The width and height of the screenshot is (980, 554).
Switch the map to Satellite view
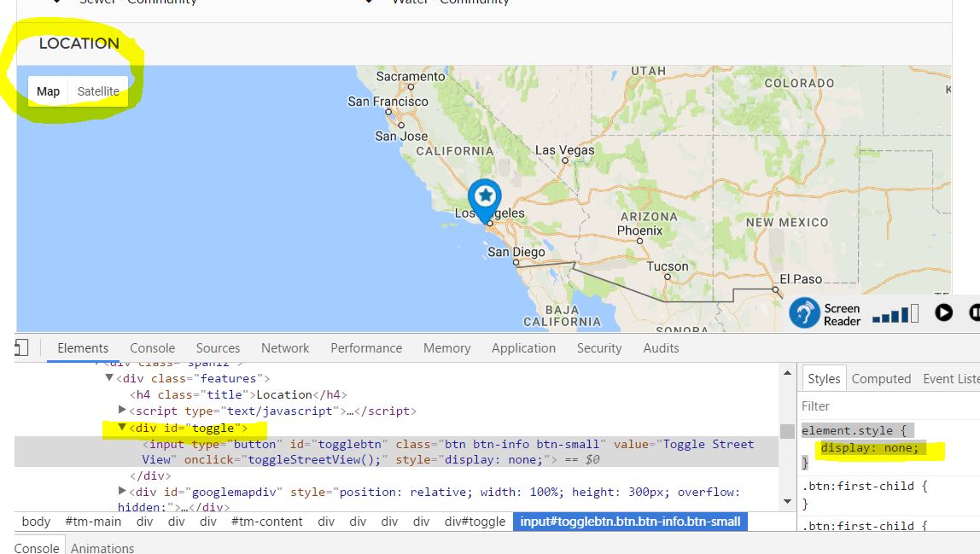tap(98, 91)
